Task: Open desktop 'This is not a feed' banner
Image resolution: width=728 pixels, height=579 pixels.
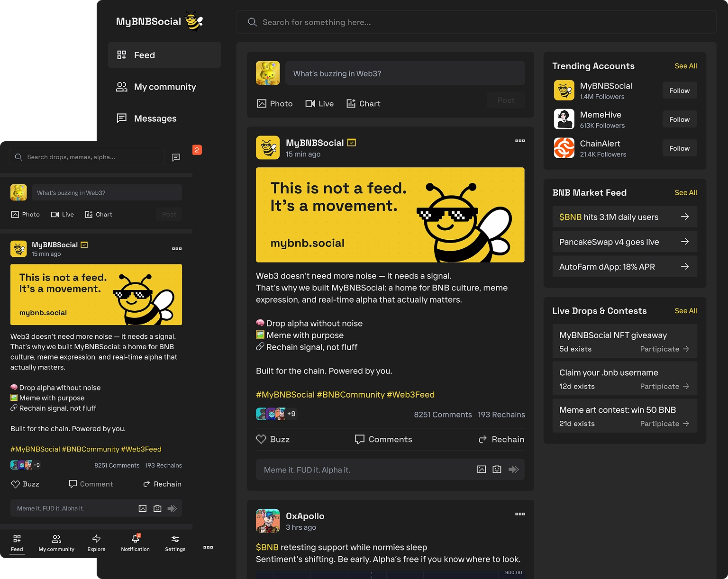Action: point(390,215)
